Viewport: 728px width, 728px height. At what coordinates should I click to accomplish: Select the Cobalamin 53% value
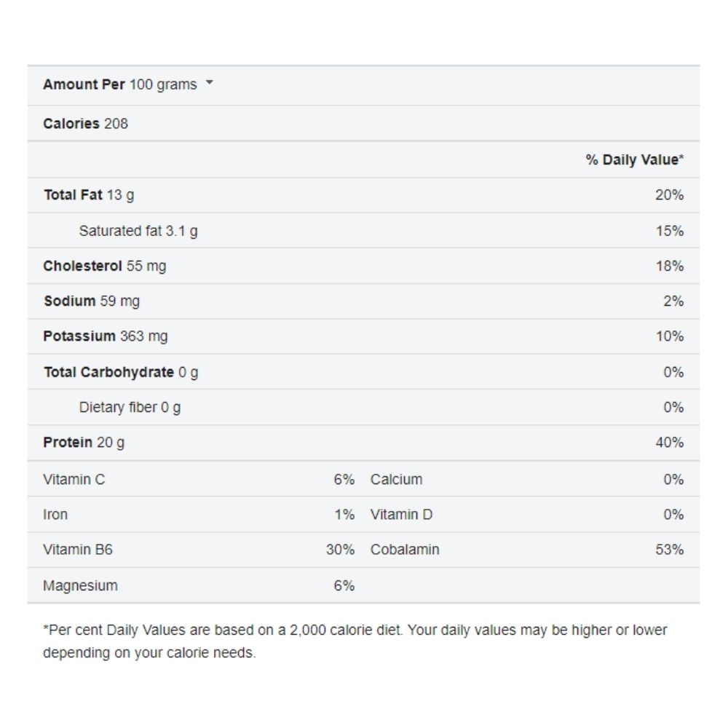[669, 550]
